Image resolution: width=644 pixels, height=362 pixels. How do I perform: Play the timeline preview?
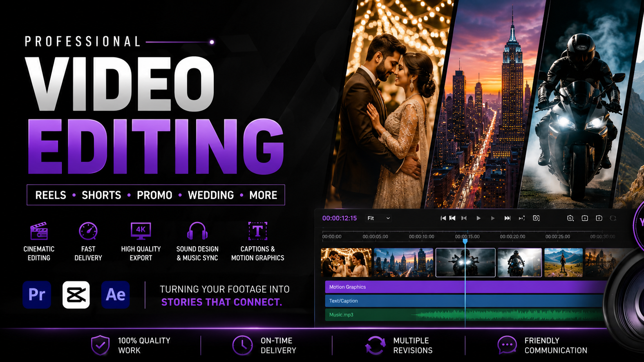pyautogui.click(x=479, y=218)
